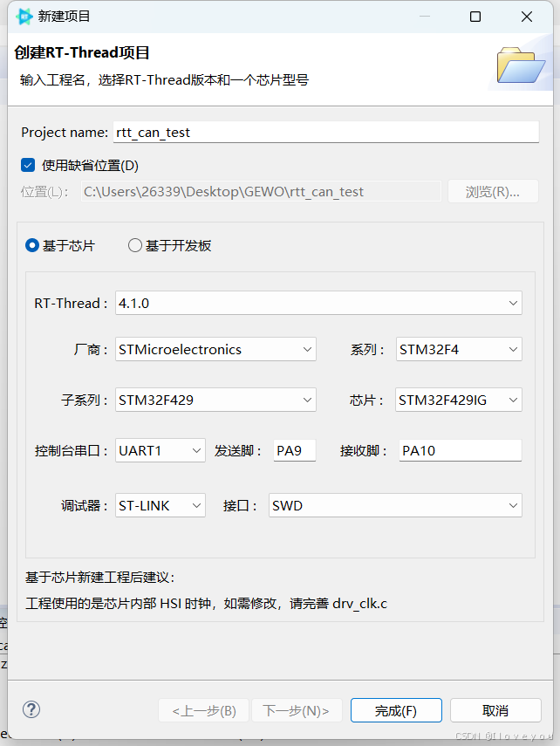Image resolution: width=560 pixels, height=746 pixels.
Task: Click the 浏览(R)... browse button
Action: 493,191
